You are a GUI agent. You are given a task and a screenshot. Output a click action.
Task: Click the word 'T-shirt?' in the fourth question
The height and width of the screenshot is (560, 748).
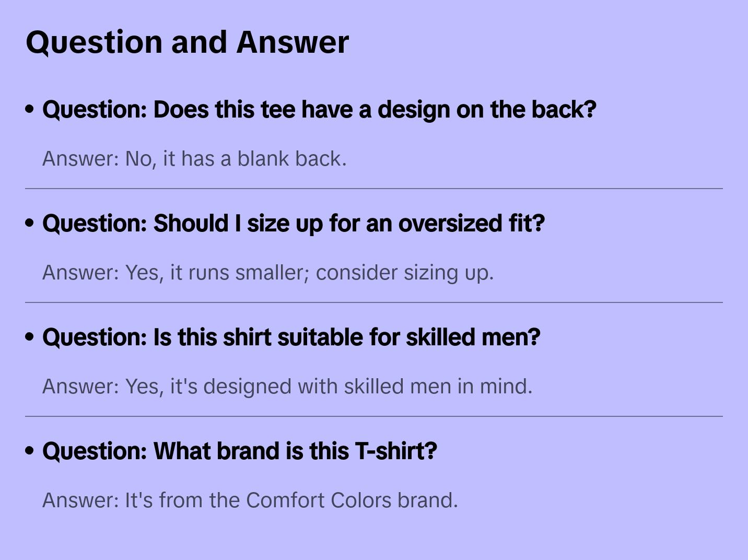tap(395, 451)
